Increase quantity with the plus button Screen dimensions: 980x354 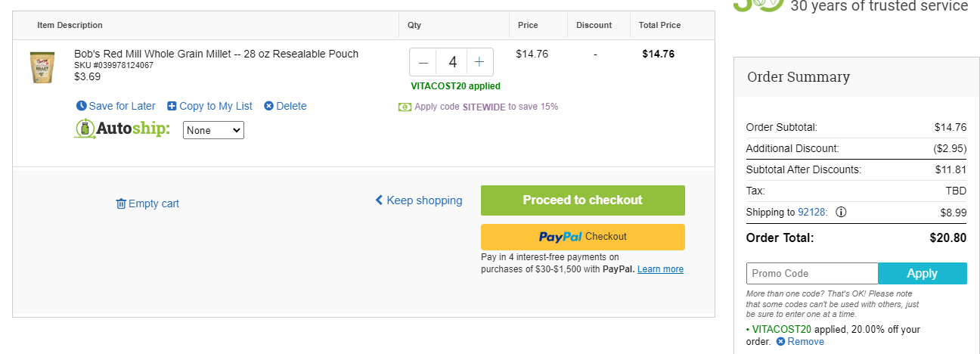[x=479, y=62]
